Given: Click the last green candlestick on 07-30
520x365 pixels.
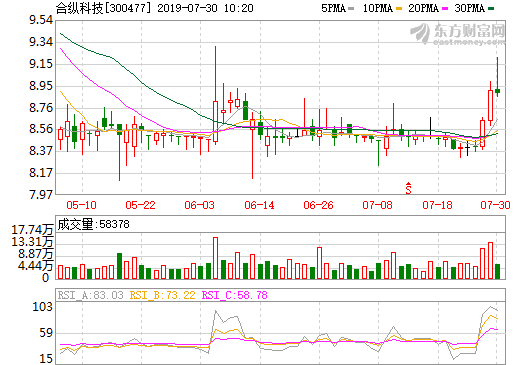Looking at the screenshot, I should coord(497,91).
